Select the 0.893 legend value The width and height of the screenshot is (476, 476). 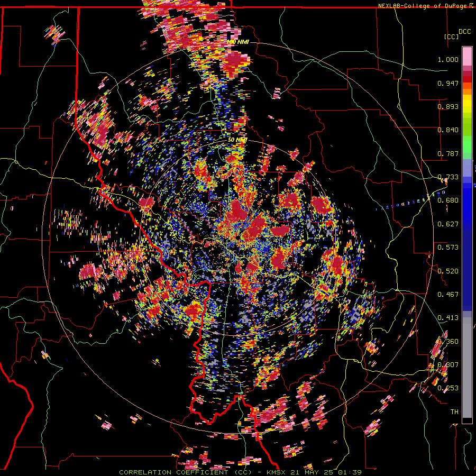[x=448, y=106]
